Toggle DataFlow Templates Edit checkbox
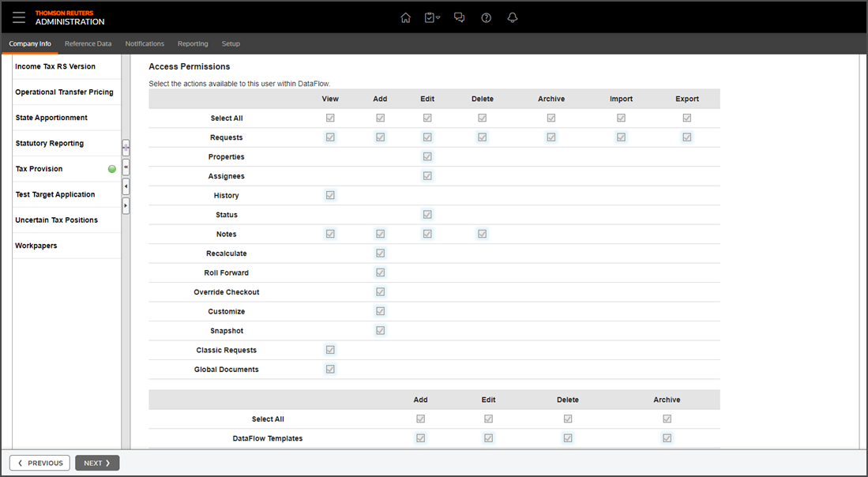The height and width of the screenshot is (477, 868). [x=489, y=438]
